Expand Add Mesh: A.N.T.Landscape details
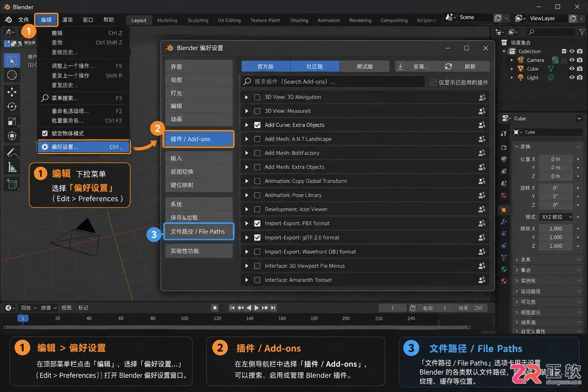Viewport: 588px width, 392px height. (x=246, y=139)
